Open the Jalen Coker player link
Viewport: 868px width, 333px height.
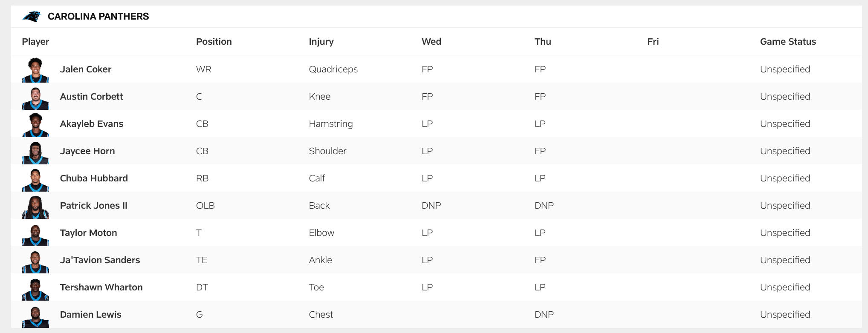pos(85,69)
